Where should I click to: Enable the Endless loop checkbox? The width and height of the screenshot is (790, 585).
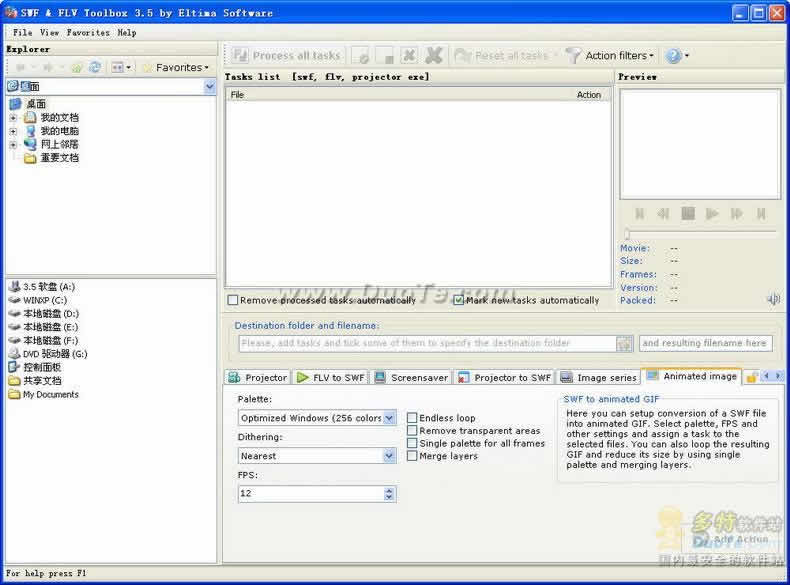(x=412, y=418)
